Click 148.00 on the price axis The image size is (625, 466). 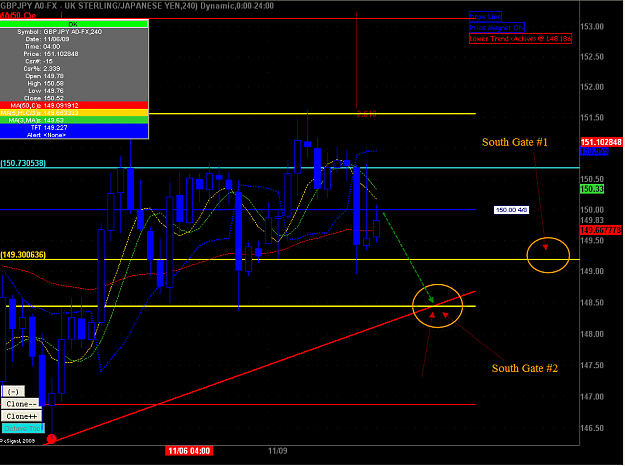(x=592, y=334)
